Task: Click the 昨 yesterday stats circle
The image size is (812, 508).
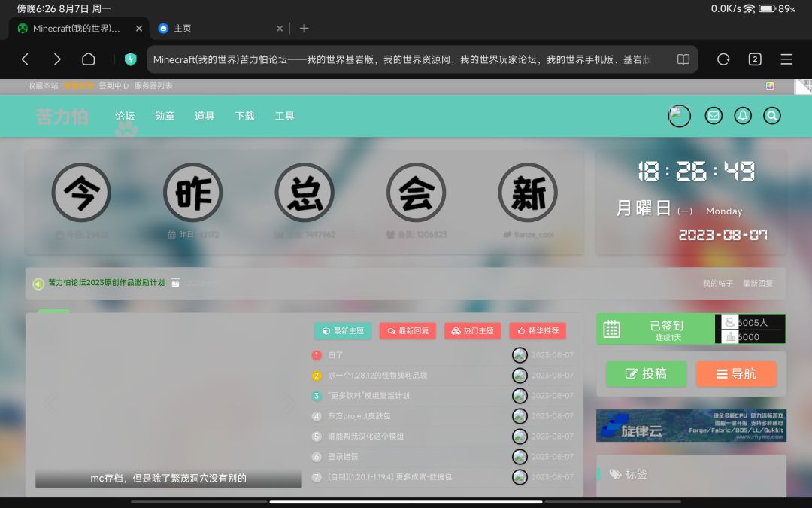Action: click(192, 193)
